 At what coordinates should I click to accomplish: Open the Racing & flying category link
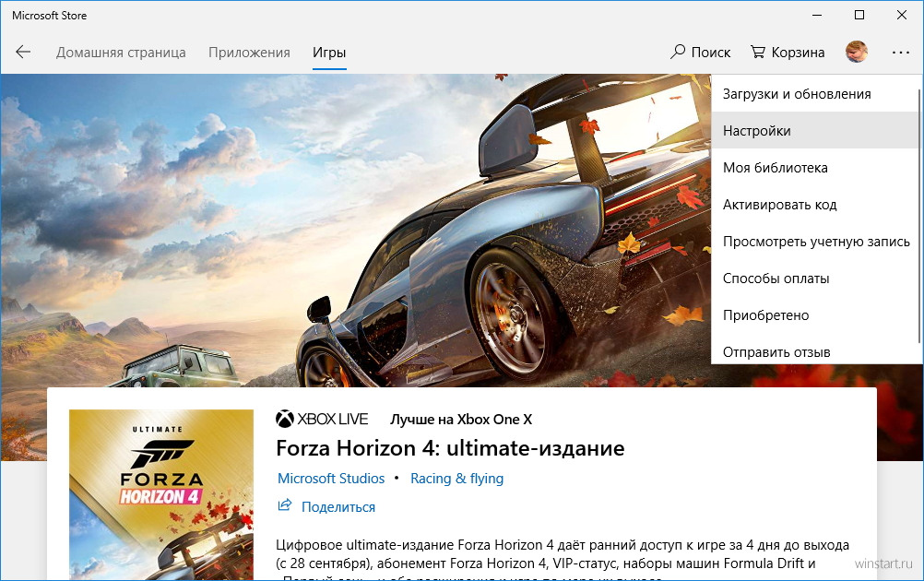click(456, 479)
